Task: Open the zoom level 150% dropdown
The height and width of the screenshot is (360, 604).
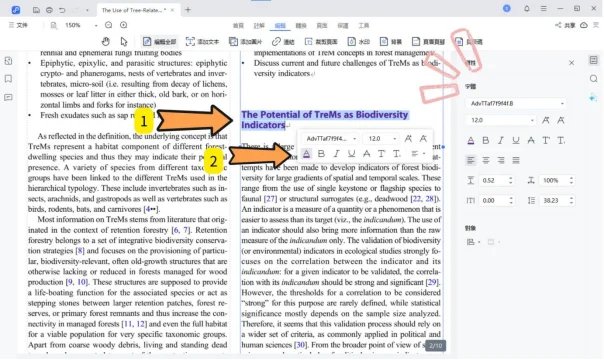Action: tap(96, 25)
